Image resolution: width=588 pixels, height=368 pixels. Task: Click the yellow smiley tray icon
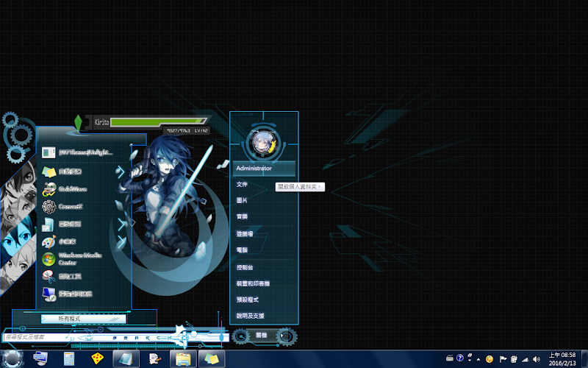tap(490, 359)
